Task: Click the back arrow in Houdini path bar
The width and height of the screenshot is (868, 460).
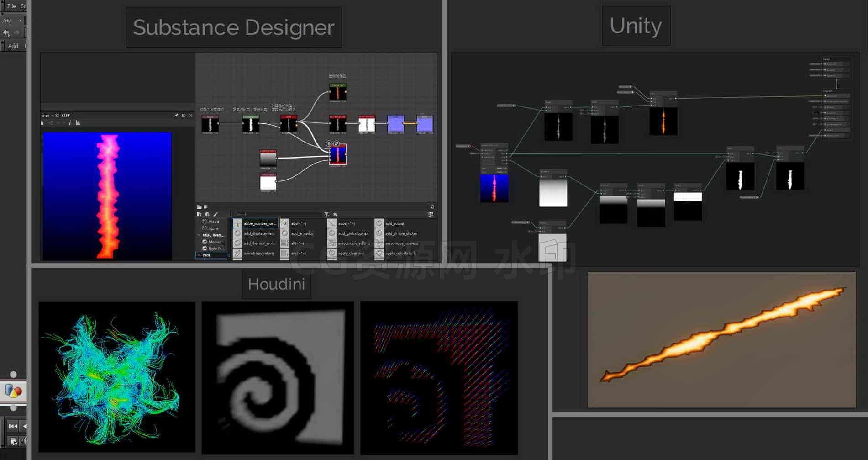Action: coord(6,32)
